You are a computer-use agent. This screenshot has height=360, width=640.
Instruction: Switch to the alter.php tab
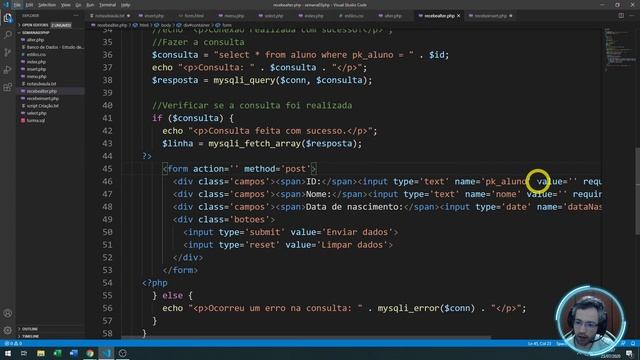393,16
